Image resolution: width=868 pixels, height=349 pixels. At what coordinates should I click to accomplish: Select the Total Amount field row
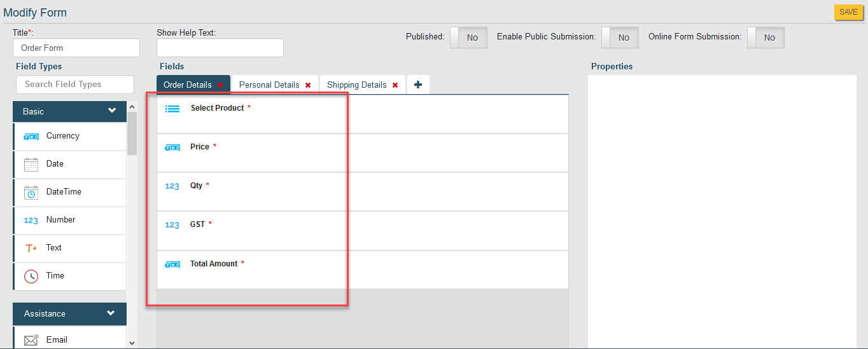coord(362,270)
